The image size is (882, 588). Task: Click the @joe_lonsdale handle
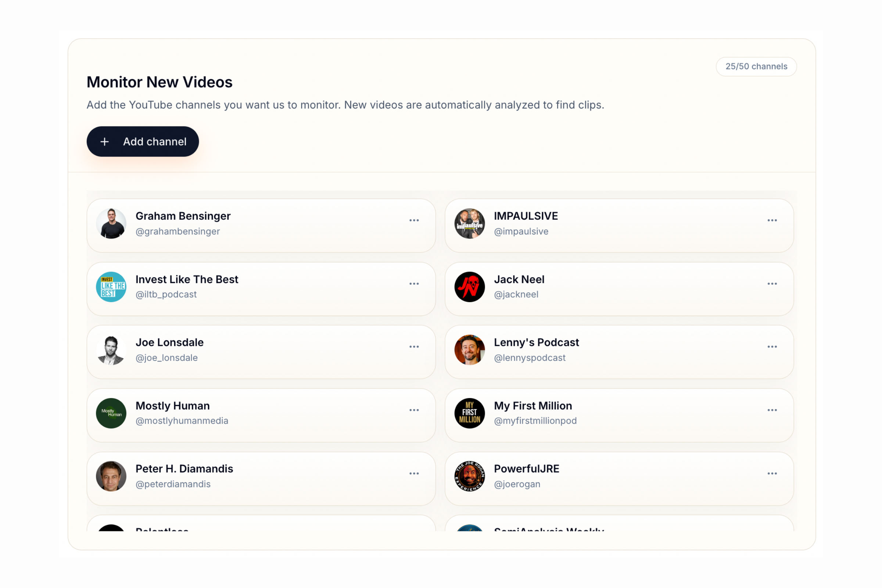click(x=166, y=358)
